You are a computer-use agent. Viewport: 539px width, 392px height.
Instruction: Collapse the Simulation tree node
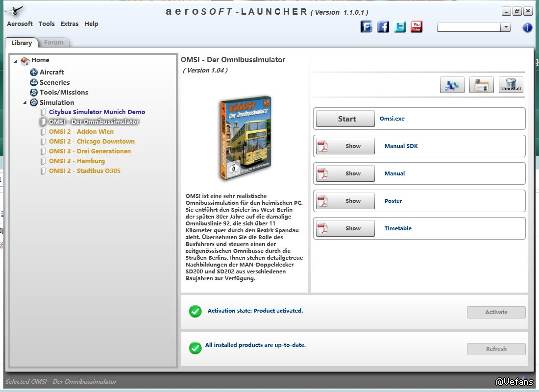click(x=25, y=102)
